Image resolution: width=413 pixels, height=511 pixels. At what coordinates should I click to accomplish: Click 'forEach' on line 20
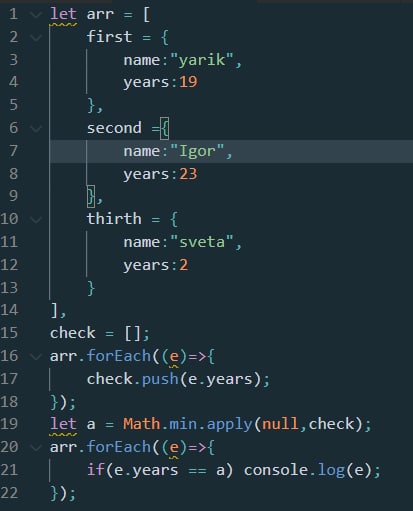tap(119, 447)
